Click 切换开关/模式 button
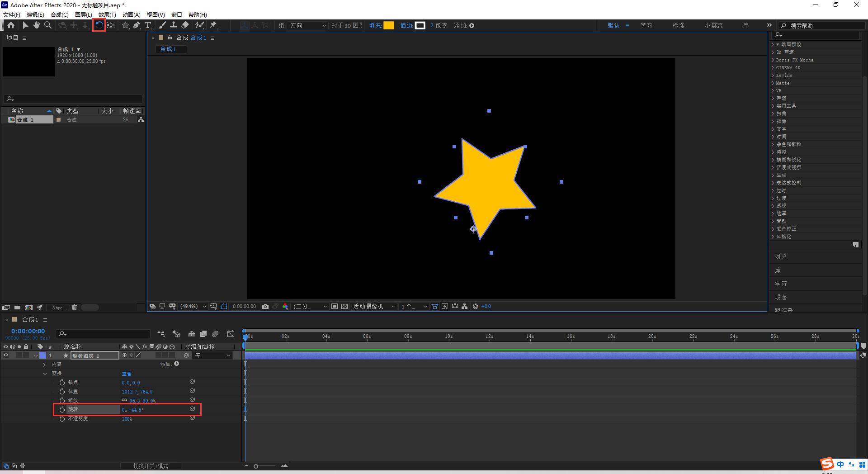Image resolution: width=868 pixels, height=474 pixels. tap(151, 466)
